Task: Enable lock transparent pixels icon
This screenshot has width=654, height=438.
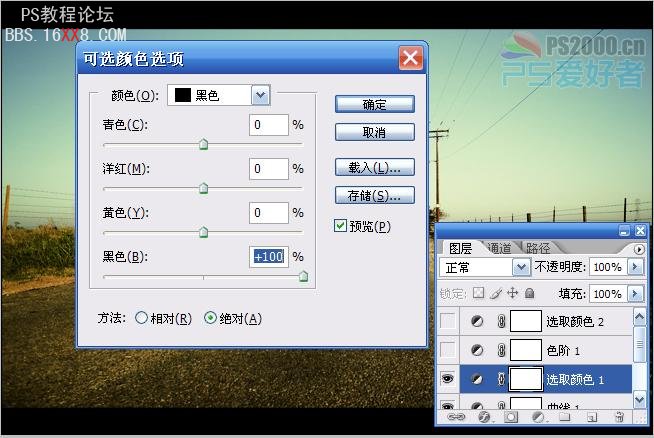Action: coord(478,293)
